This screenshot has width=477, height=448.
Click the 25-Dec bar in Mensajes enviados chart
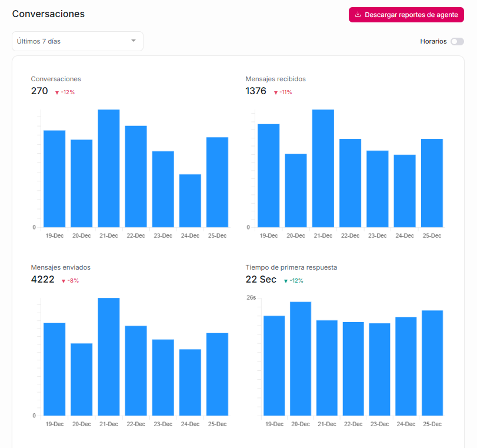coord(217,374)
